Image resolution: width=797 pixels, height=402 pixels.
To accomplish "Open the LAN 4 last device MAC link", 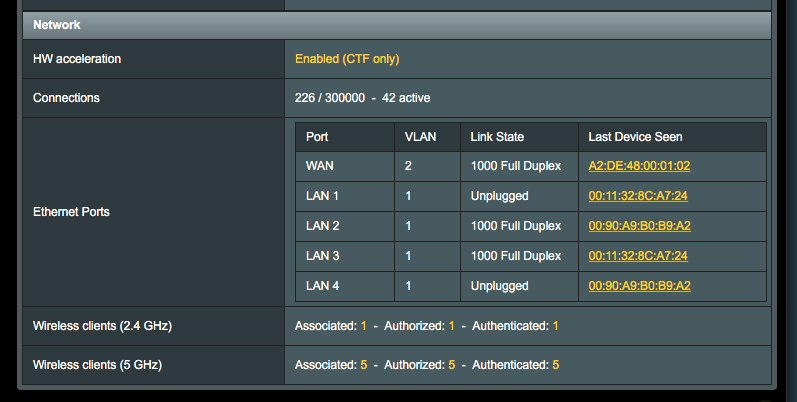I will tap(639, 286).
